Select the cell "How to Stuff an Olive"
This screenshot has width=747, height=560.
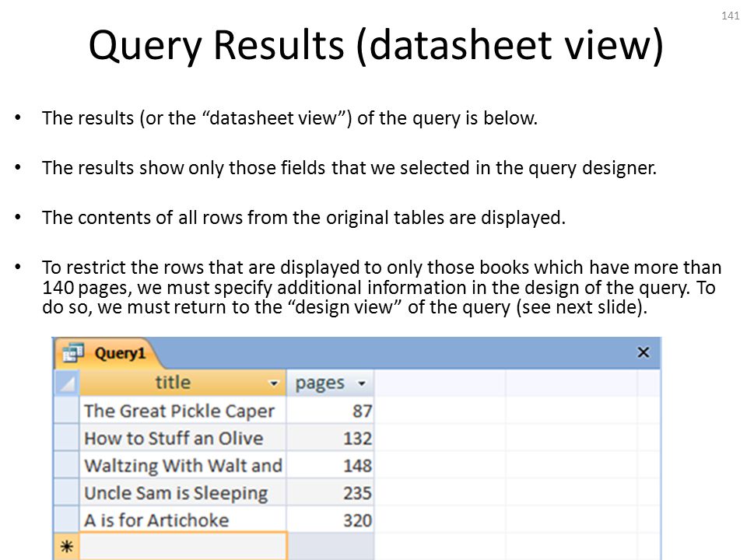pyautogui.click(x=182, y=438)
